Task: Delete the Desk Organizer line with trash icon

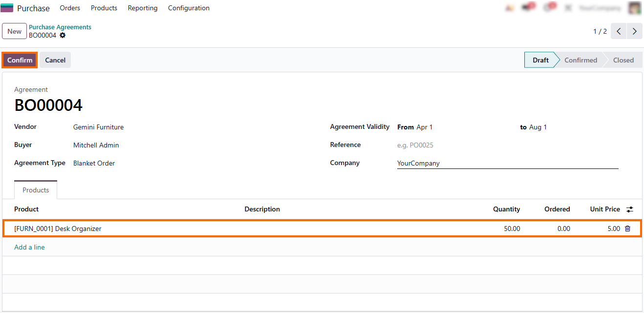Action: pos(627,229)
